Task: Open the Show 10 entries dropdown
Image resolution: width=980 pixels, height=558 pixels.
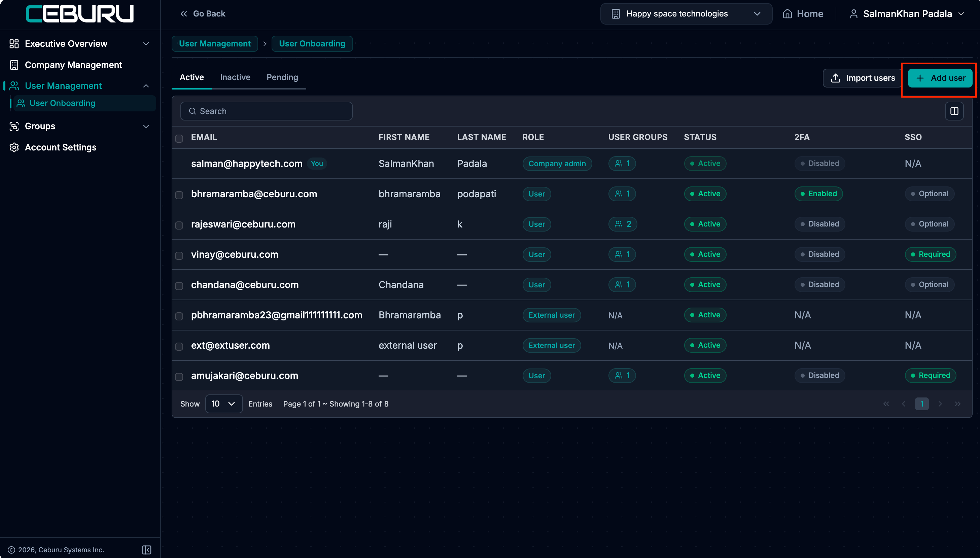Action: point(224,404)
